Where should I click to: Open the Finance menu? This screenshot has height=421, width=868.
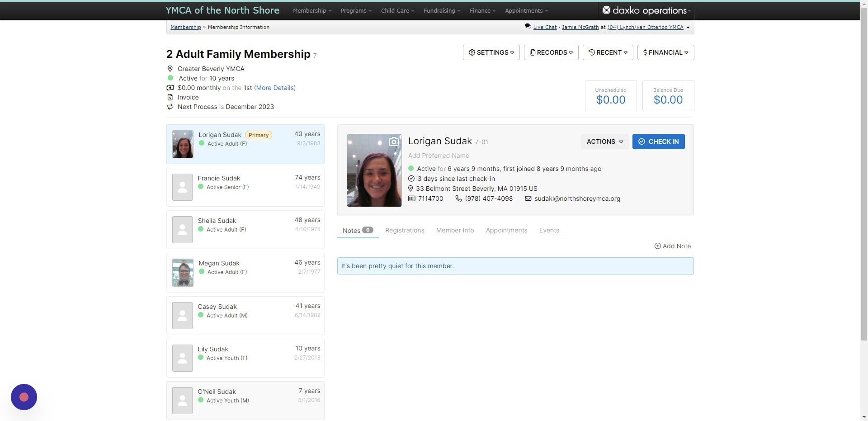coord(482,10)
